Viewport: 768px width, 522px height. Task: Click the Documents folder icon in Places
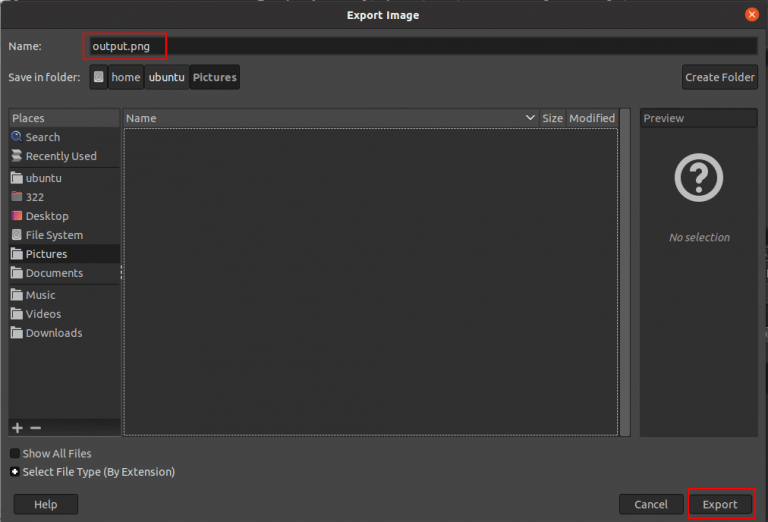[x=17, y=273]
